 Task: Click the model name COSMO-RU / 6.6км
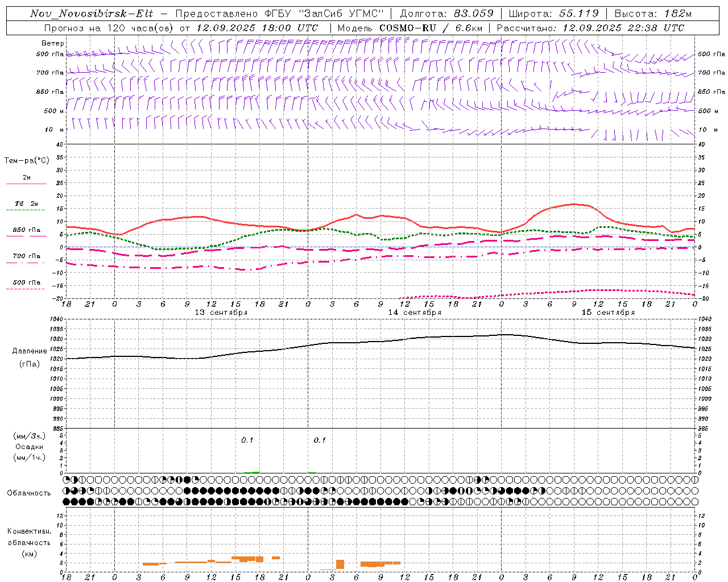click(x=431, y=28)
